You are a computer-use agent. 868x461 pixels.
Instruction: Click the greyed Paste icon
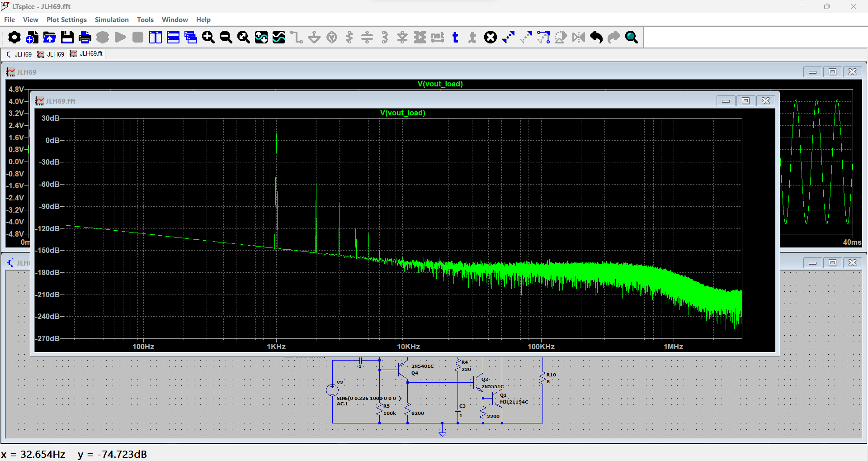click(526, 37)
